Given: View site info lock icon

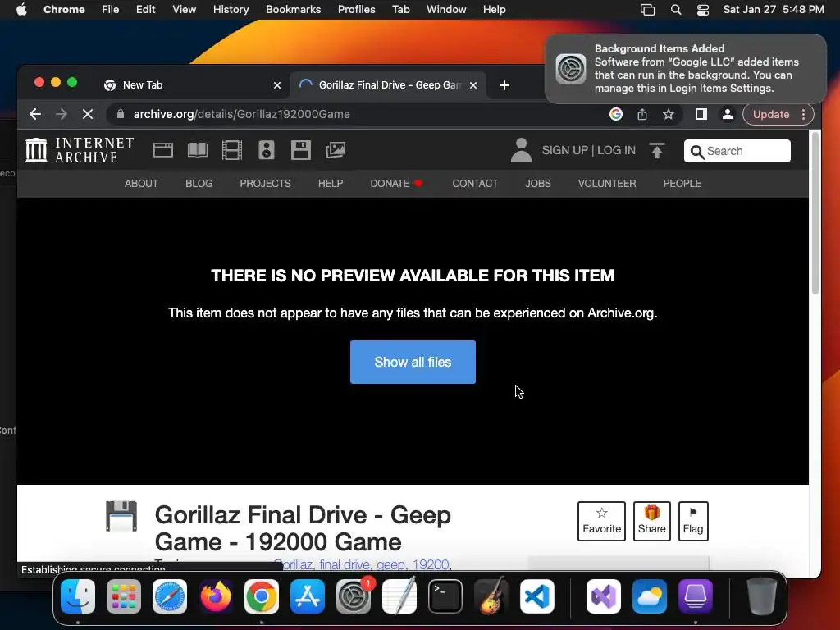Looking at the screenshot, I should click(x=121, y=114).
